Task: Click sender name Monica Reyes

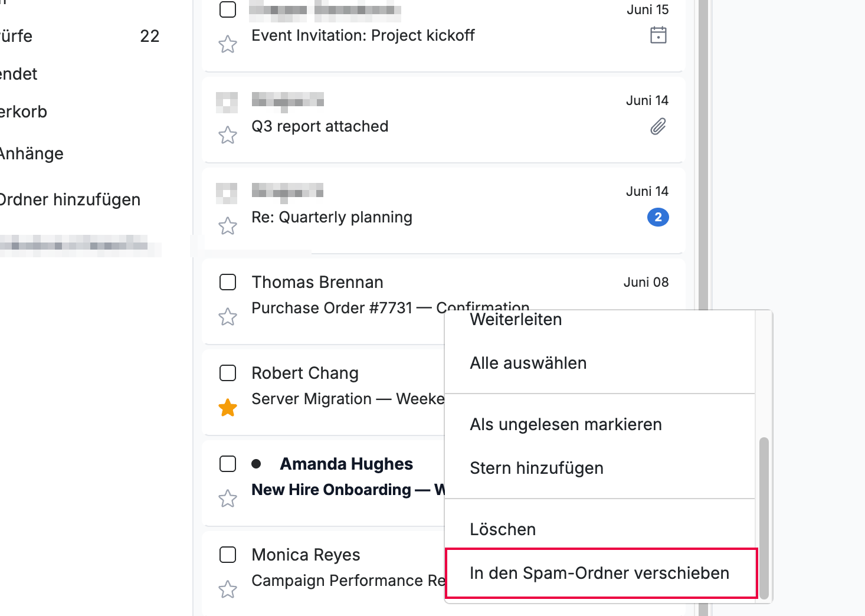Action: [306, 555]
